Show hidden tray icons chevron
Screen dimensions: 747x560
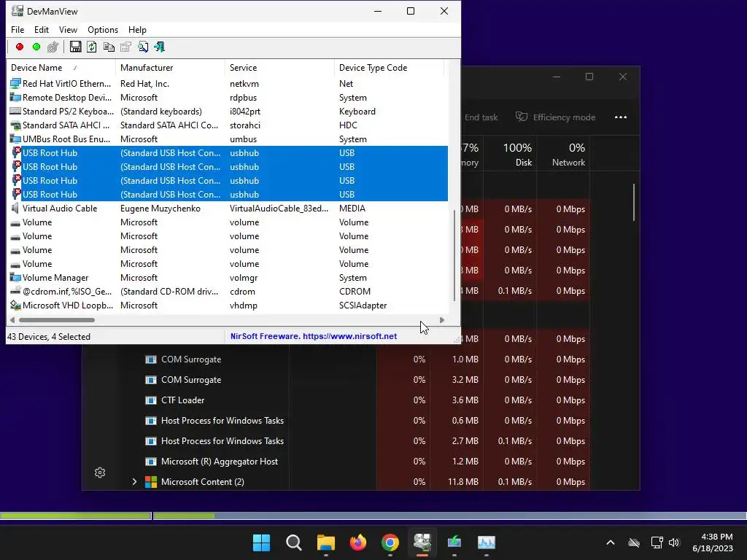(611, 542)
